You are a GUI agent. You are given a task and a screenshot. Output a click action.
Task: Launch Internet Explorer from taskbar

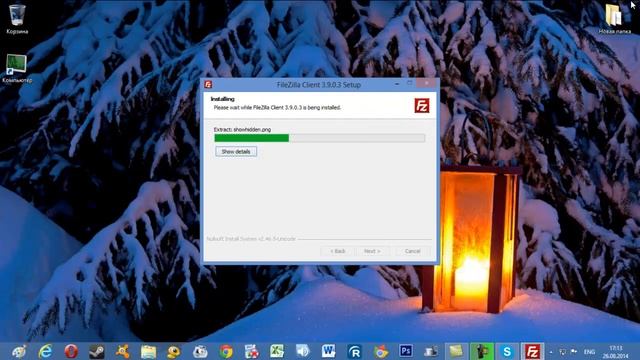[45, 351]
